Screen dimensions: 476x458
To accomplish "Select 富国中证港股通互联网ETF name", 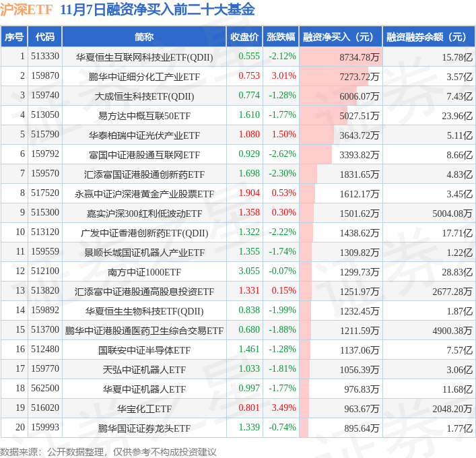I will point(144,155).
